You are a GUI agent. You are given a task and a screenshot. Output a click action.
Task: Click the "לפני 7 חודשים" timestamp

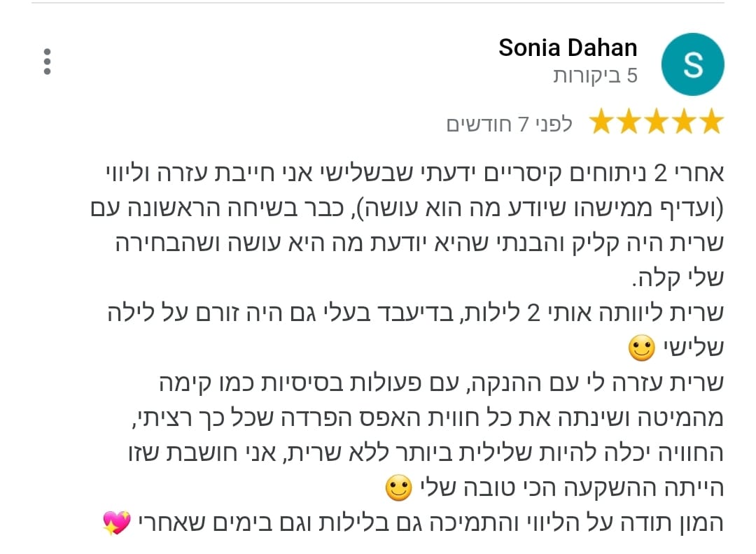(x=510, y=124)
